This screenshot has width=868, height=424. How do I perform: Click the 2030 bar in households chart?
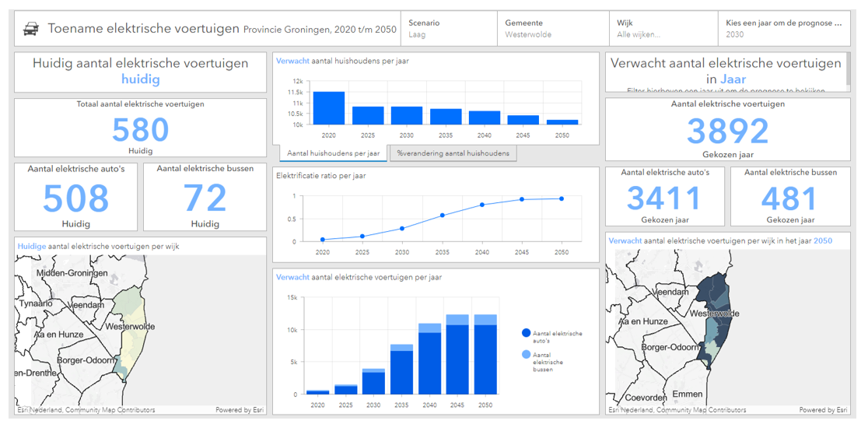pos(407,115)
